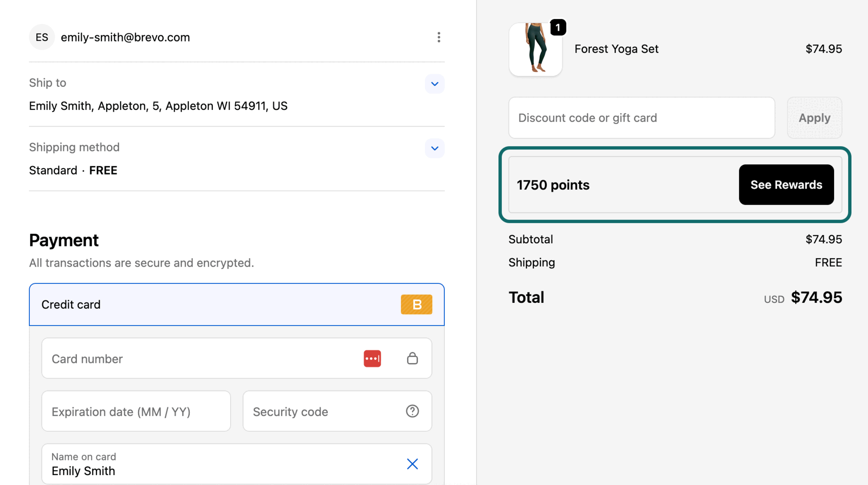The width and height of the screenshot is (868, 485).
Task: Click the Forest Yoga Set product name
Action: click(616, 49)
